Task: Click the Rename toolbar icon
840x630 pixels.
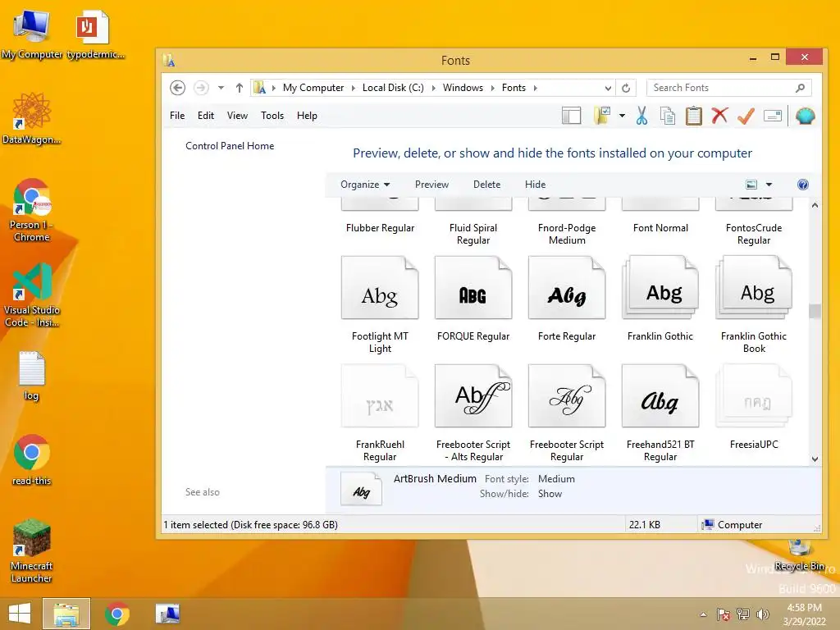Action: tap(773, 116)
